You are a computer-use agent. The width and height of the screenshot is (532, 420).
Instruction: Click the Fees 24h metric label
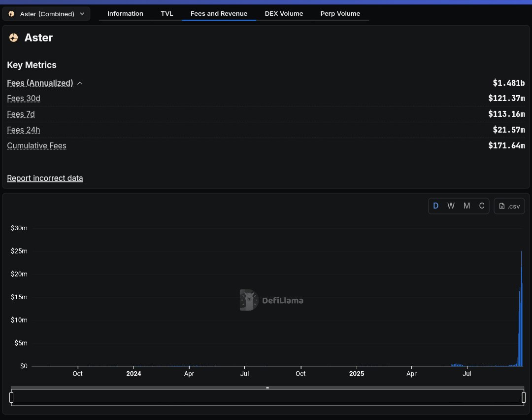(x=24, y=130)
